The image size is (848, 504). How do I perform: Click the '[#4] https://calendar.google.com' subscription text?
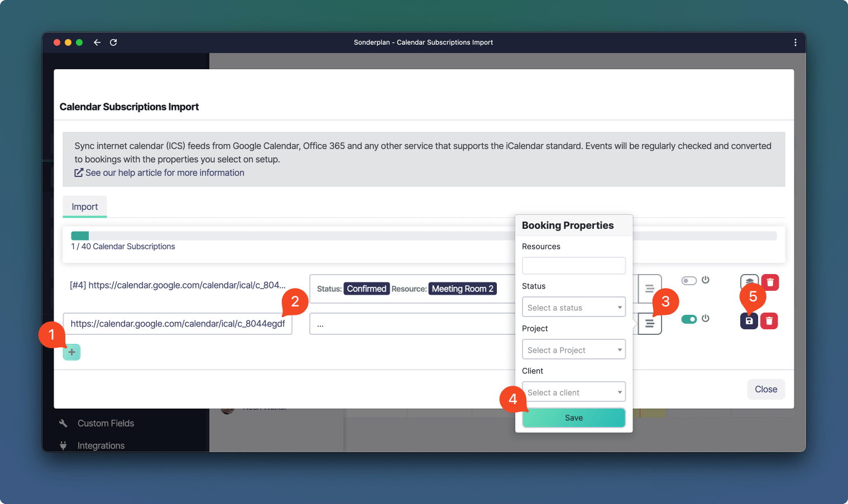point(178,285)
